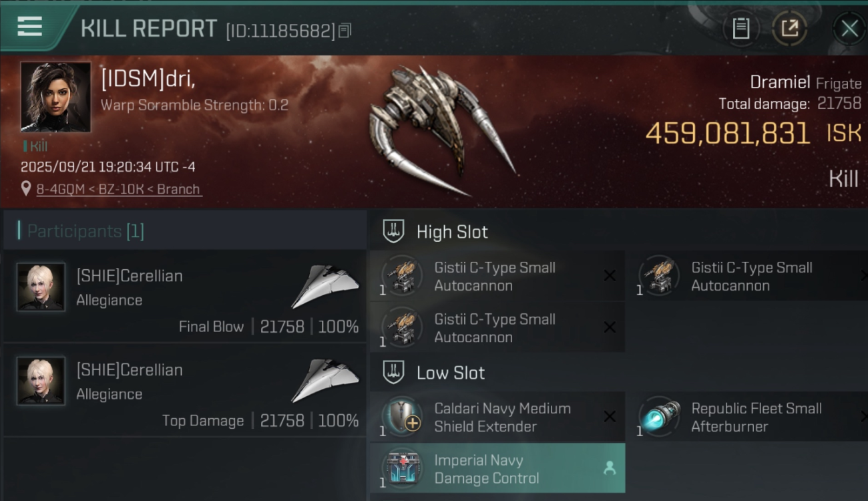
Task: Click X beside first Gistii Autocannon
Action: pyautogui.click(x=610, y=275)
